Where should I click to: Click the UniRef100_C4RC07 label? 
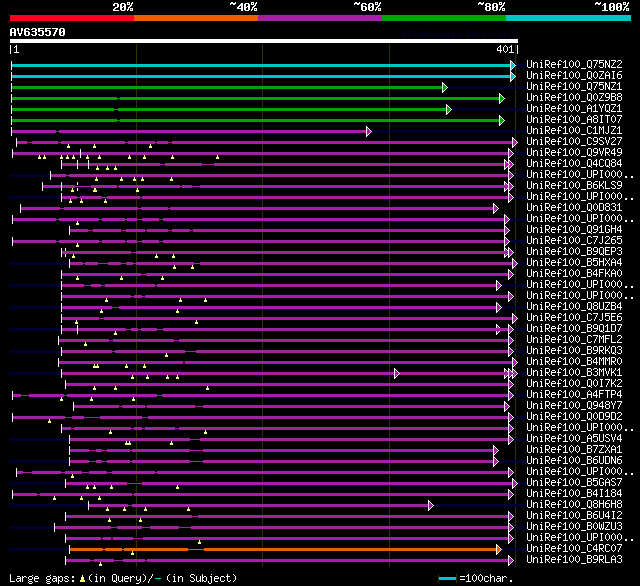coord(574,548)
